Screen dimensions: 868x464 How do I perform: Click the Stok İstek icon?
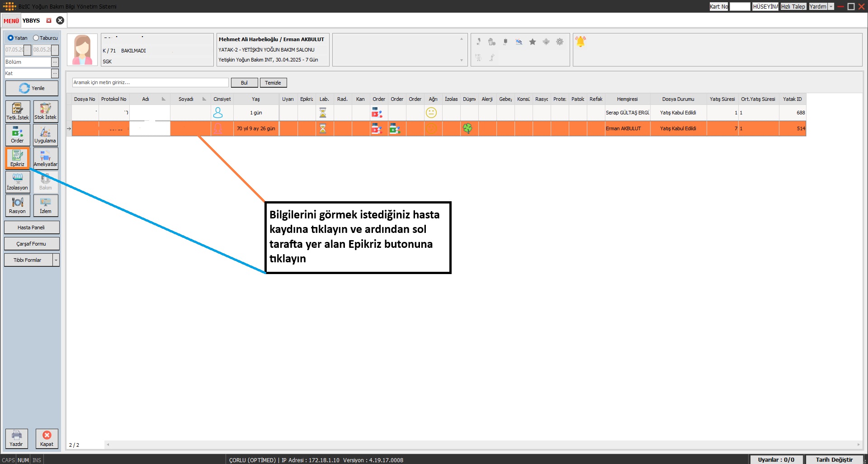coord(45,111)
